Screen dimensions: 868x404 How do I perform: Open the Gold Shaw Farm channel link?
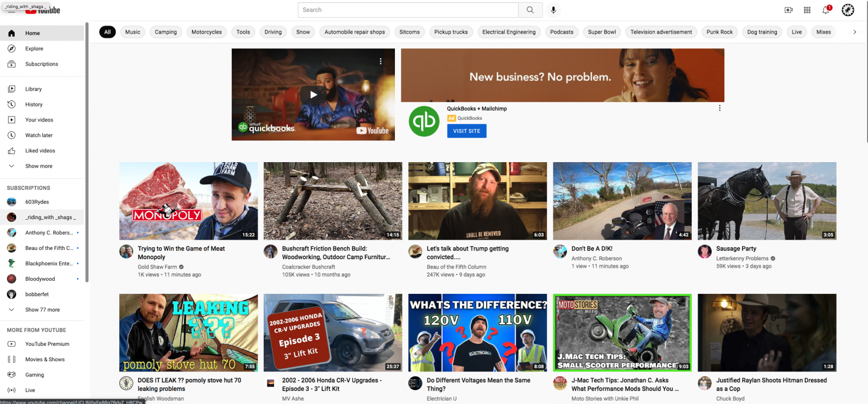(x=157, y=267)
